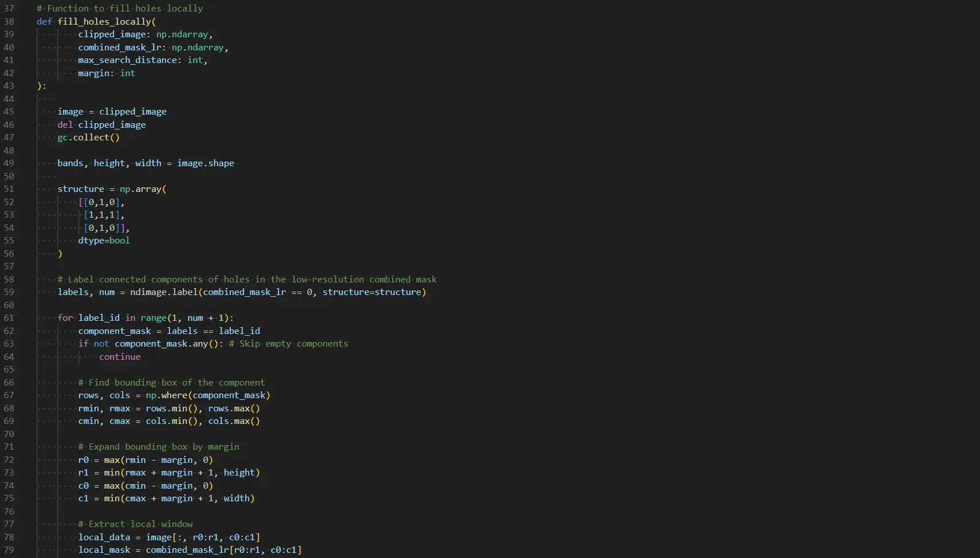Click the for keyword of the loop
Screen dimensions: 980x558
coord(65,318)
